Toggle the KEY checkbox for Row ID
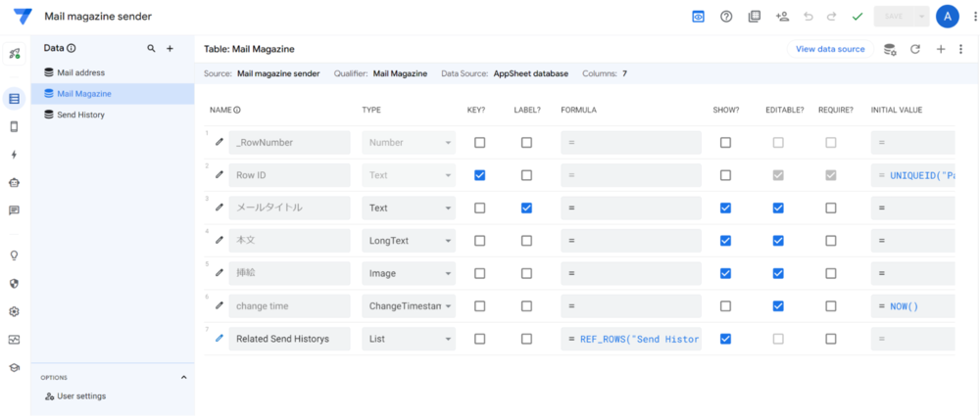980x416 pixels. coord(479,175)
